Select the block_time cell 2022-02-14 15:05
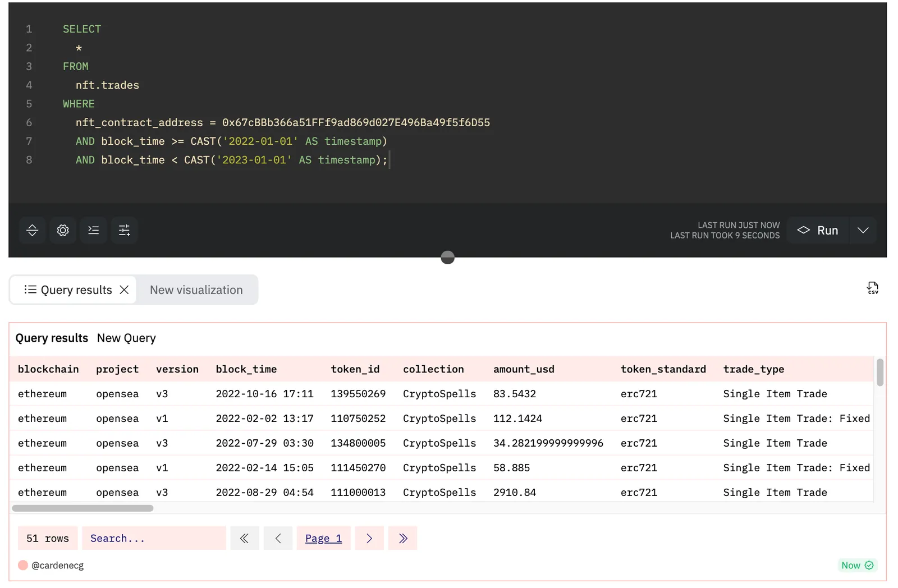Screen dimensions: 898x588 (x=265, y=468)
